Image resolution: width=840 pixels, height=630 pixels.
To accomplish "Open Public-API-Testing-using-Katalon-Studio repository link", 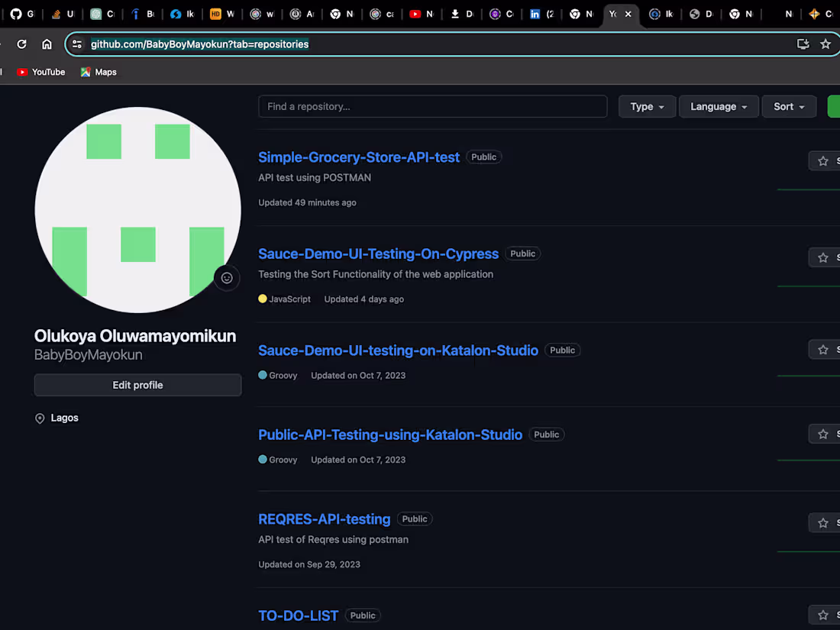I will click(390, 435).
